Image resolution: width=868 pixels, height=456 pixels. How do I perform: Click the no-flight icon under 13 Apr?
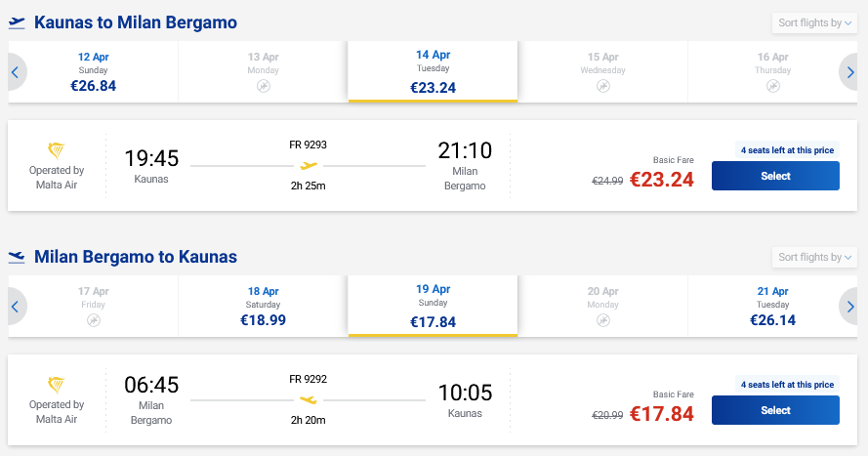[x=264, y=87]
